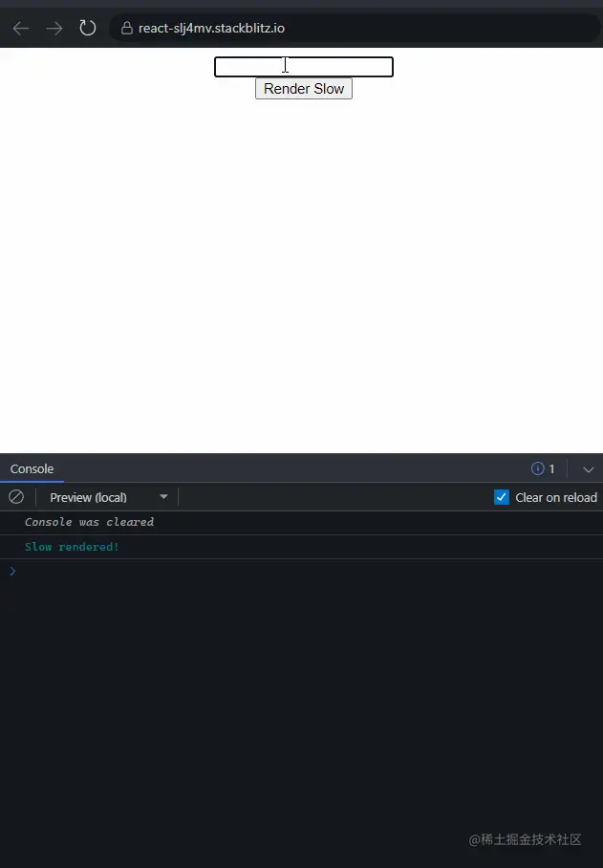Image resolution: width=603 pixels, height=868 pixels.
Task: Open the info message count indicator
Action: [x=543, y=468]
